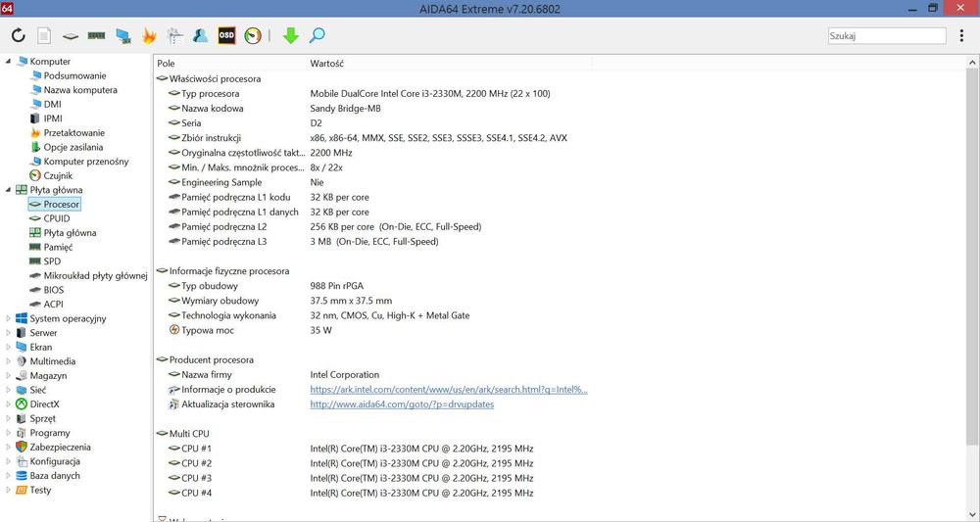
Task: Open the OSD panel toolbar icon
Action: point(226,35)
